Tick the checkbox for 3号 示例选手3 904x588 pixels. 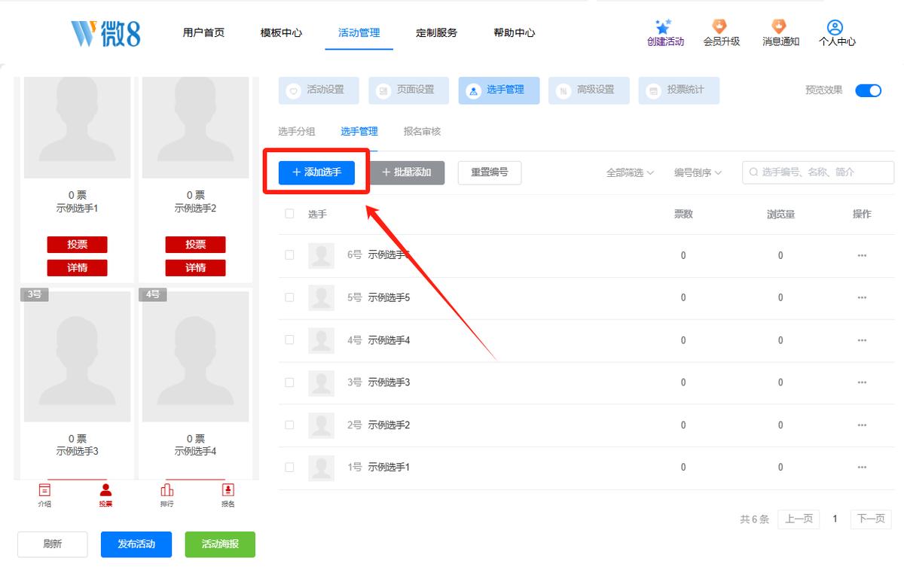point(289,382)
